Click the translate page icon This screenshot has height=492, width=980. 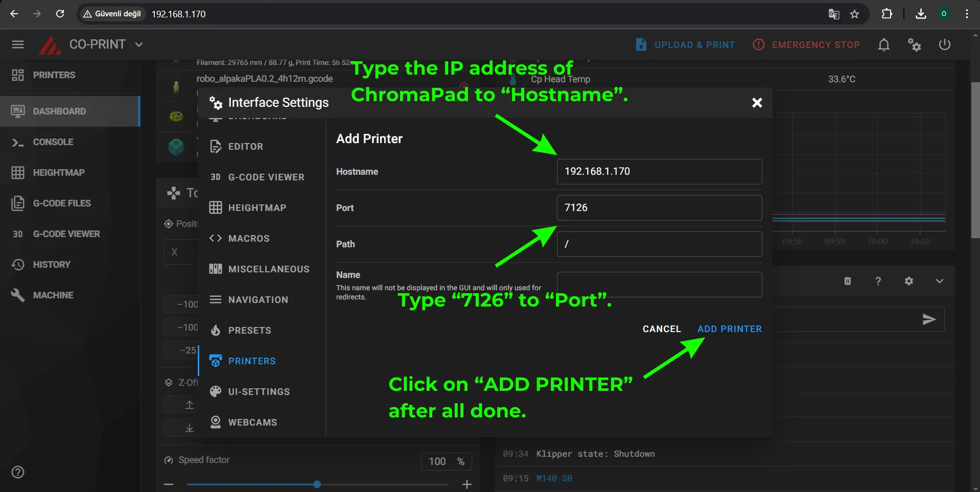tap(834, 14)
